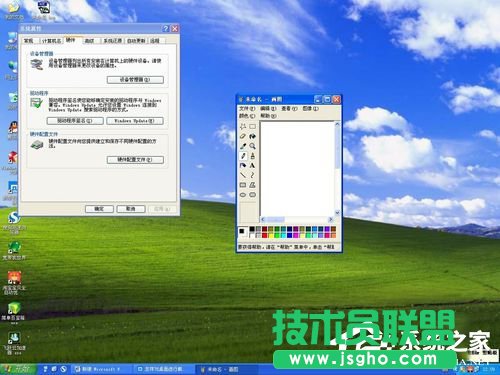Select the Airbrush spray tool

(243, 165)
